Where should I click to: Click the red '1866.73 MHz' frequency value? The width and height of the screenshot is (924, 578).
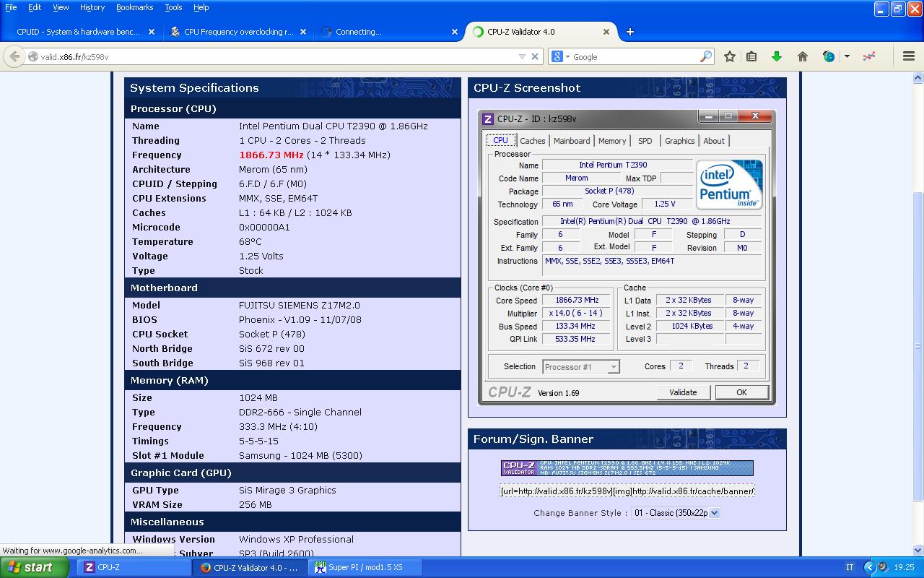coord(271,155)
